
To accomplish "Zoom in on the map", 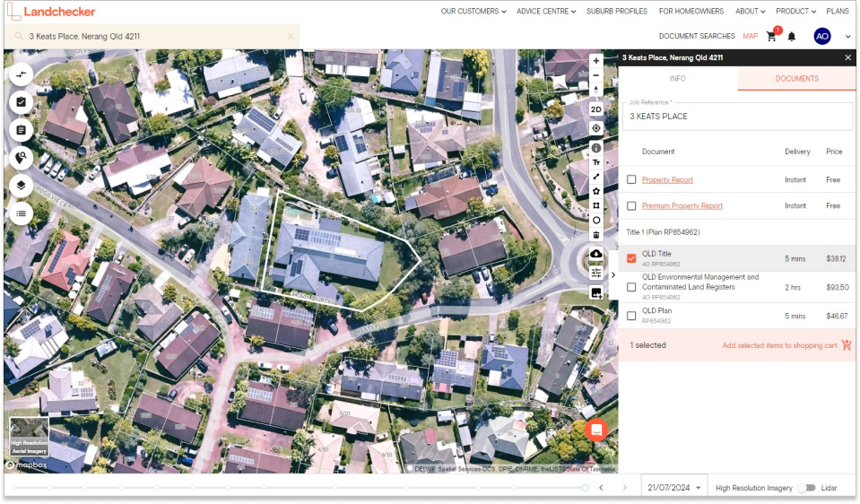I will click(x=596, y=61).
